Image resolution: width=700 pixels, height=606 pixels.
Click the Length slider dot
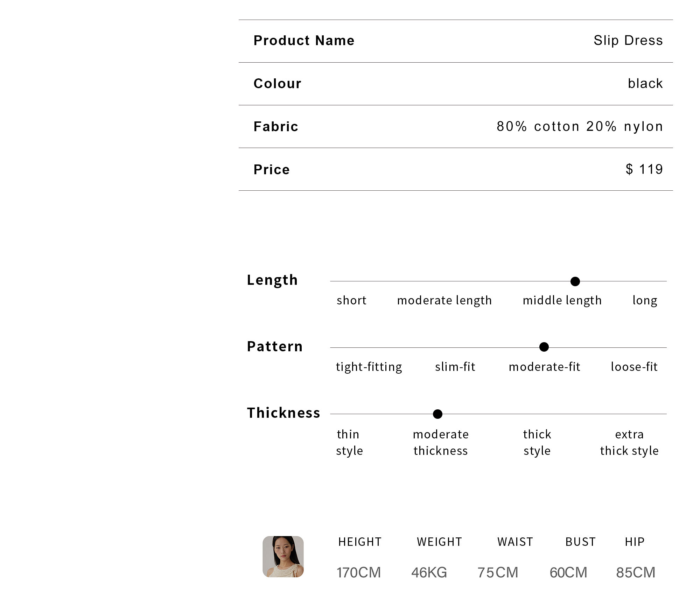point(575,281)
